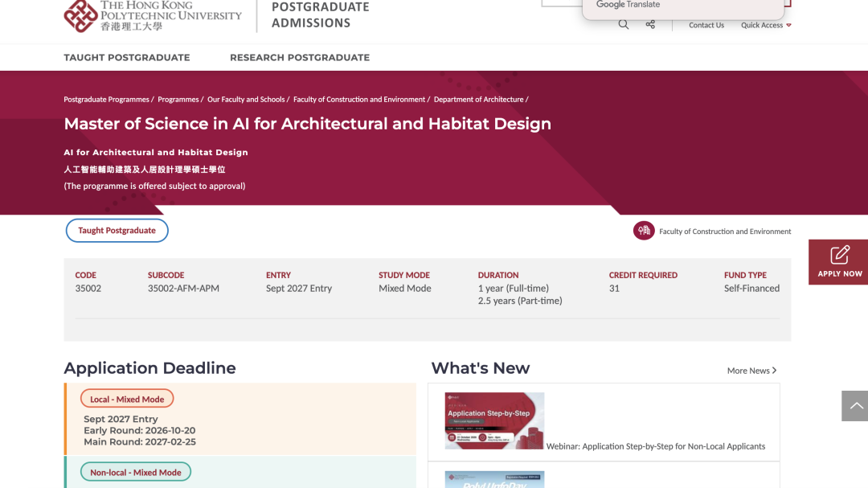Select the 2.5 years (Part-time) duration

520,301
